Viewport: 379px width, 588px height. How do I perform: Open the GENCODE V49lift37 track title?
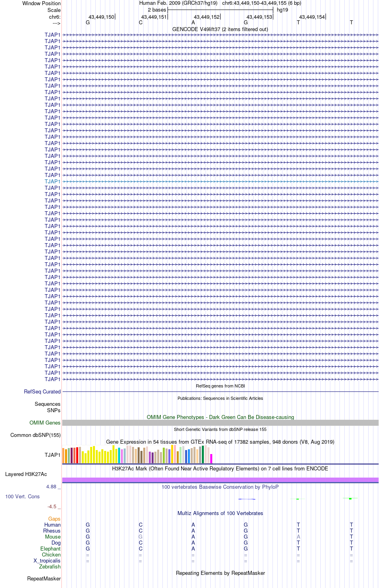220,29
